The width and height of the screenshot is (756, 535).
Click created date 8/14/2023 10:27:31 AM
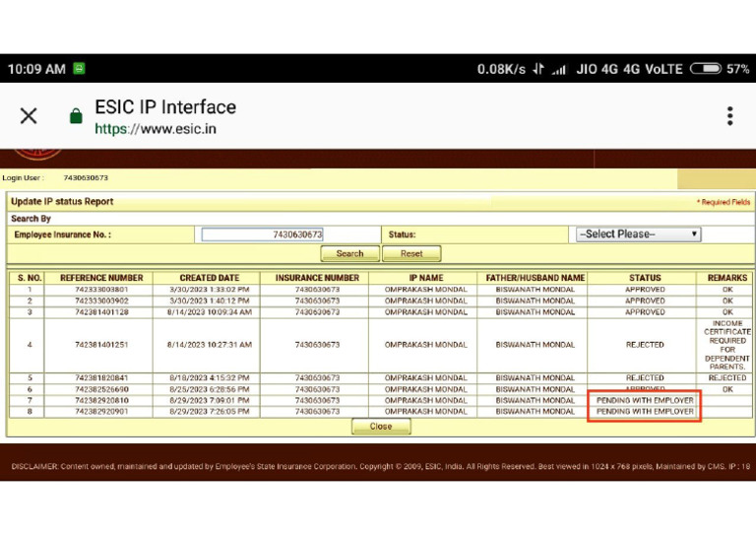tap(210, 345)
